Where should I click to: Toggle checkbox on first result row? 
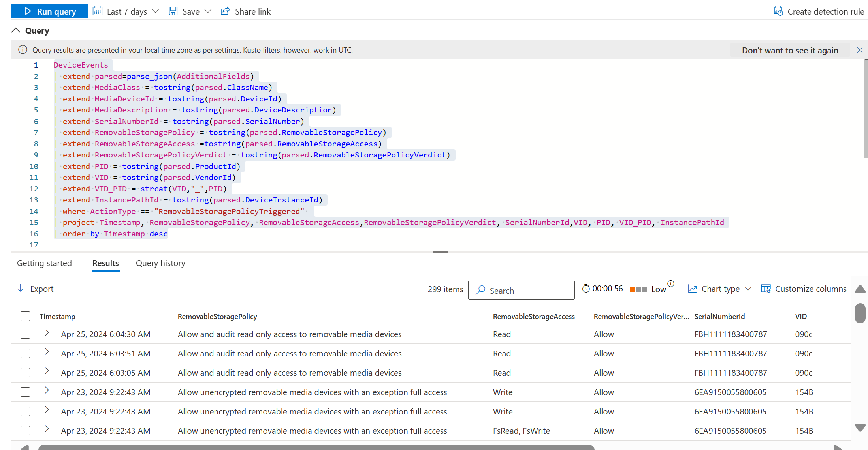pyautogui.click(x=24, y=334)
